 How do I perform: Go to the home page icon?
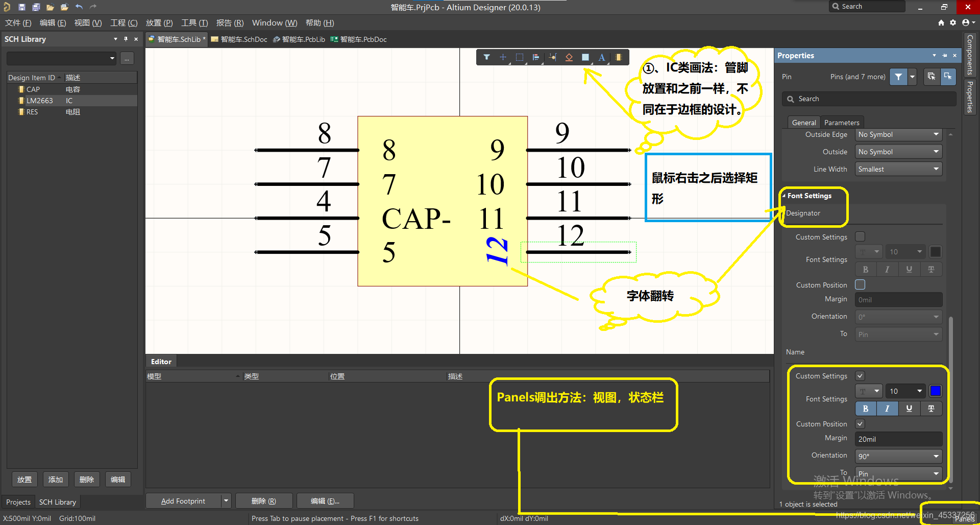click(x=941, y=22)
